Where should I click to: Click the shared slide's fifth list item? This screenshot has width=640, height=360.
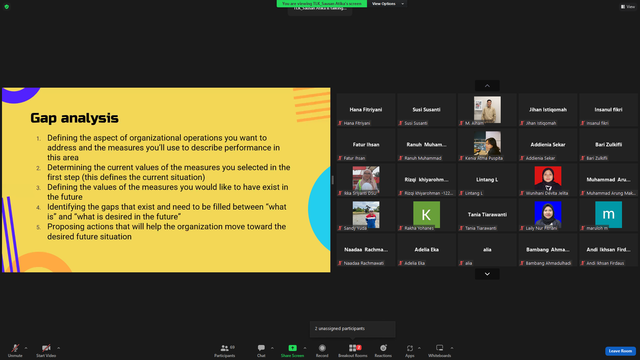(166, 231)
